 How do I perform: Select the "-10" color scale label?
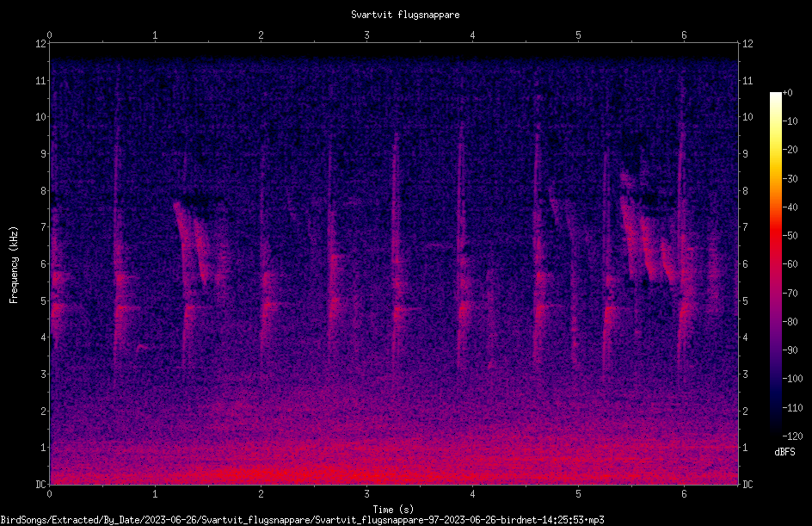[790, 121]
